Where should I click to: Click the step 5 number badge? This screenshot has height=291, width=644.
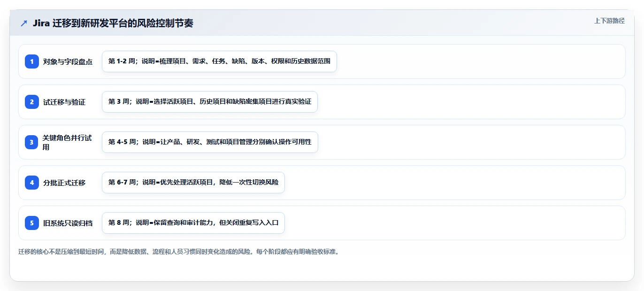click(x=32, y=223)
